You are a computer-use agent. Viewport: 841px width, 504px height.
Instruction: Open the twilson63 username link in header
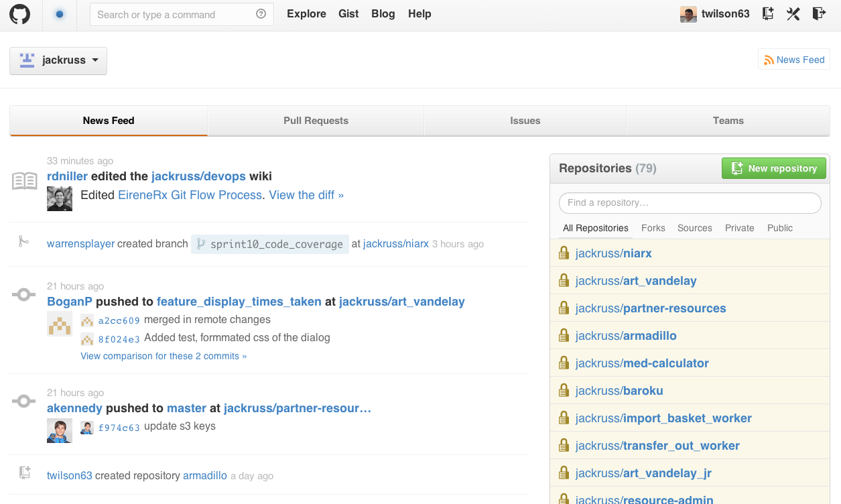coord(726,14)
